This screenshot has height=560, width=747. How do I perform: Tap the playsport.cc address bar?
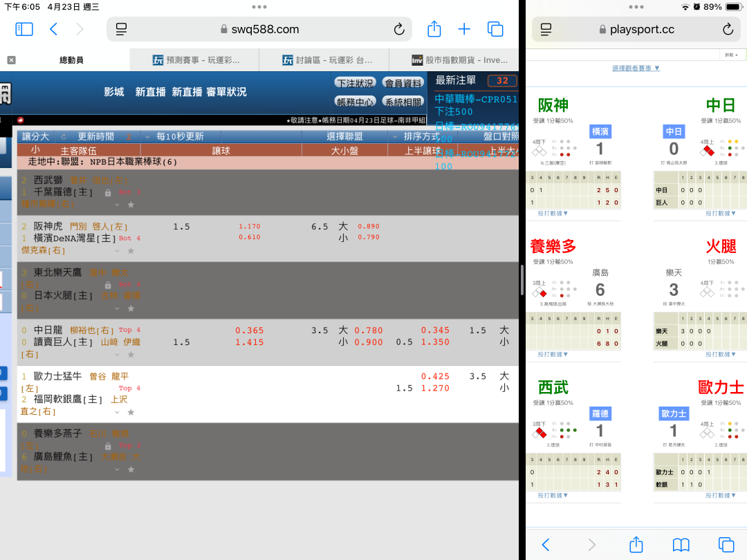point(636,30)
